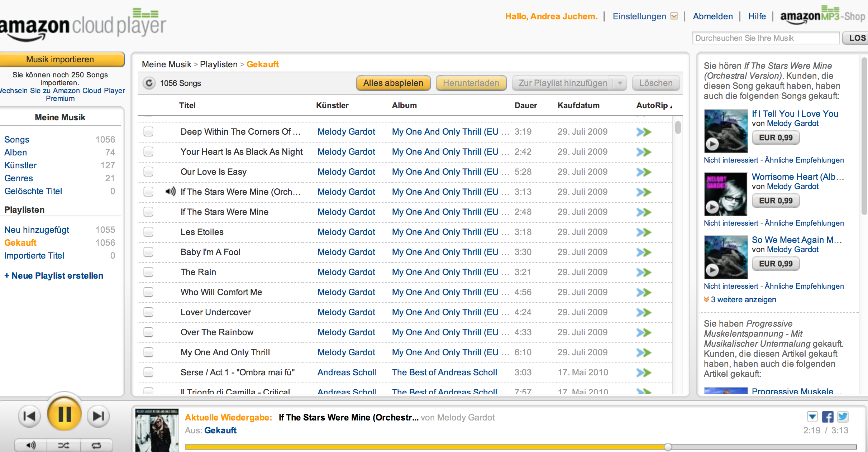
Task: Open Songs in Meine Musik sidebar
Action: tap(17, 139)
